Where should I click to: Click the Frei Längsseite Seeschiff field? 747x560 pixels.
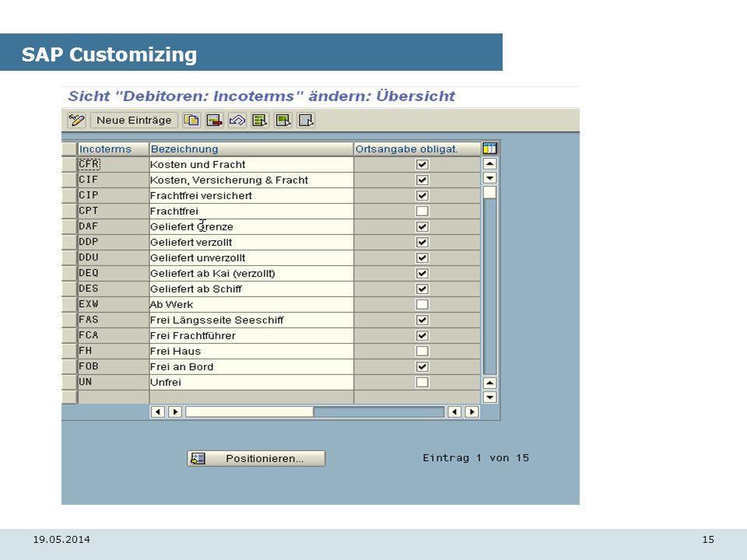point(251,320)
